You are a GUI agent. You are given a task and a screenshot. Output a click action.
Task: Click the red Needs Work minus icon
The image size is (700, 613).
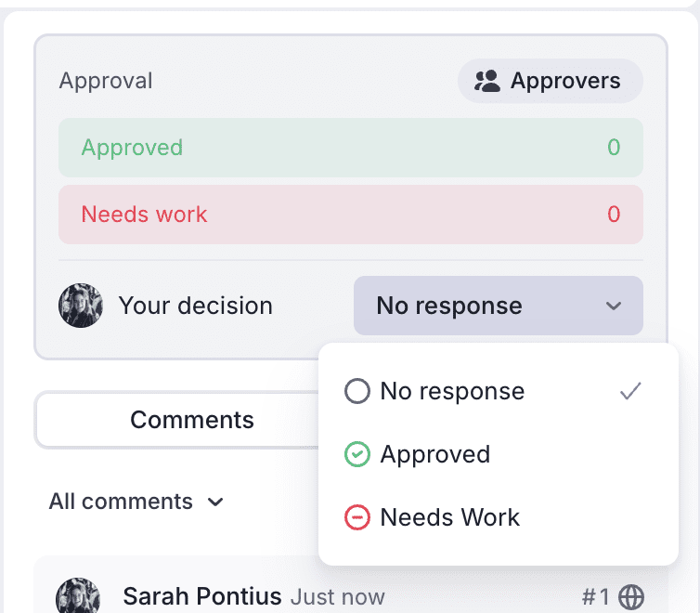click(357, 517)
